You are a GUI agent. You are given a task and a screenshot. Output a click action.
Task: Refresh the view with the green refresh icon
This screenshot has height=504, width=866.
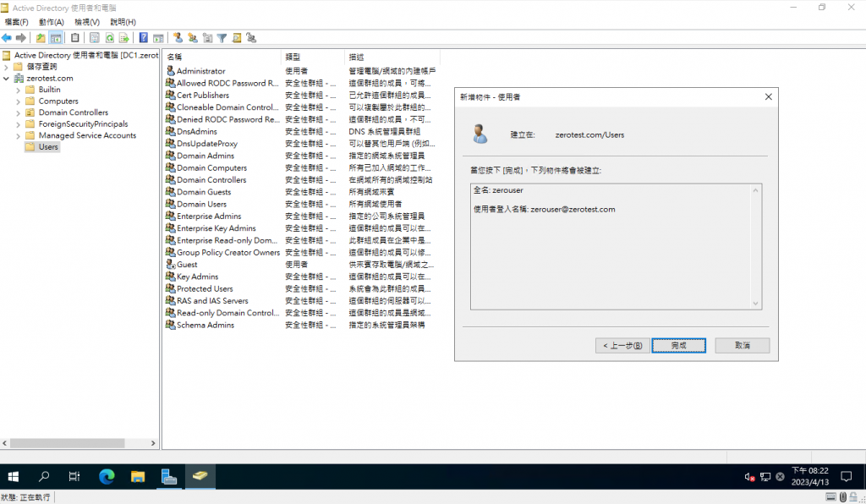[109, 38]
